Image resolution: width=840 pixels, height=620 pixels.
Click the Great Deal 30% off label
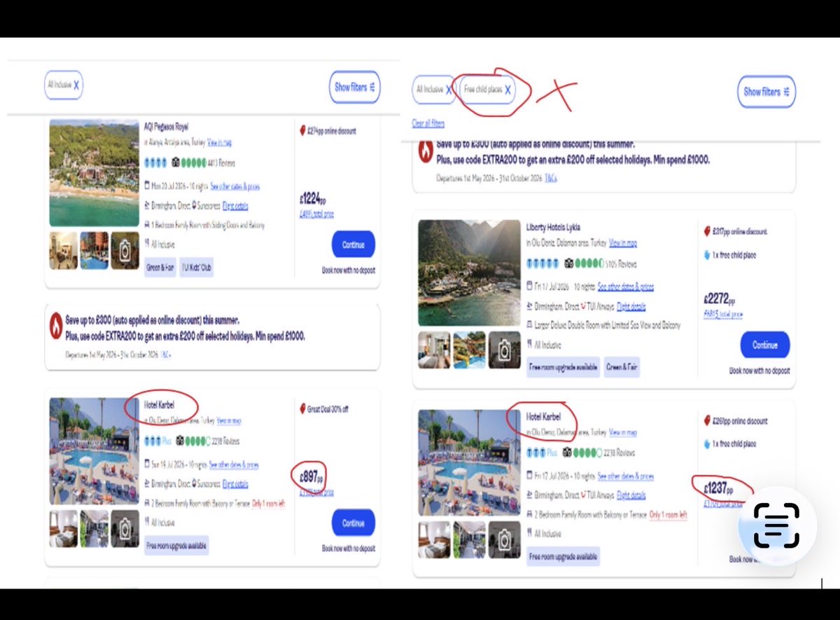pos(328,409)
